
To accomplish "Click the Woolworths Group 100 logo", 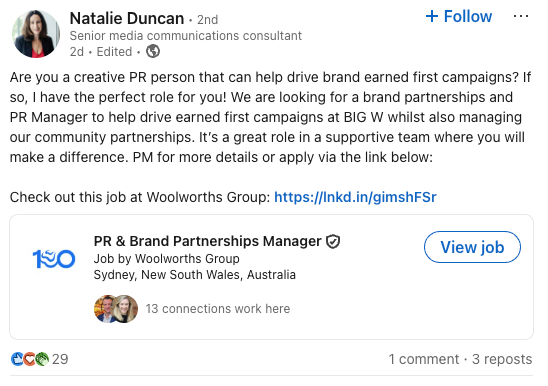I will pos(54,259).
